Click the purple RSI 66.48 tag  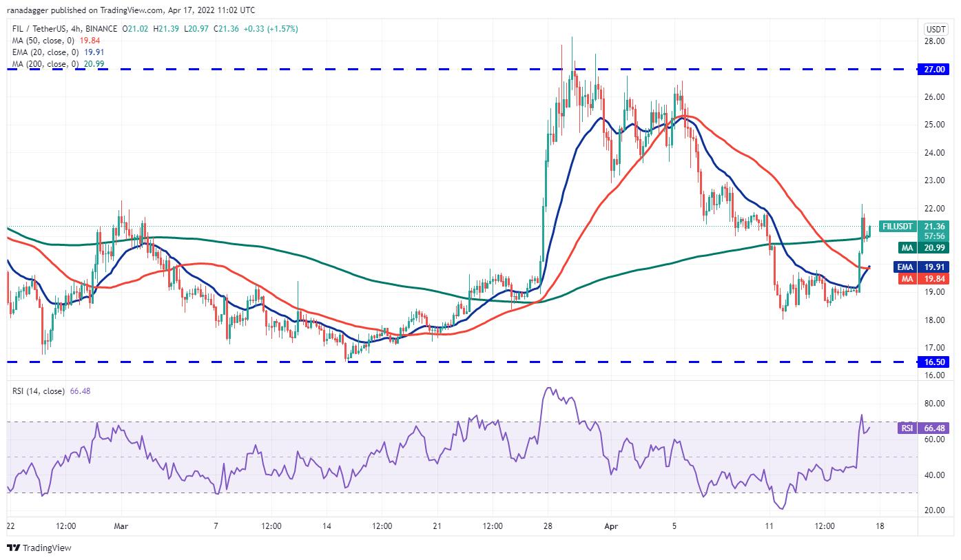click(923, 428)
